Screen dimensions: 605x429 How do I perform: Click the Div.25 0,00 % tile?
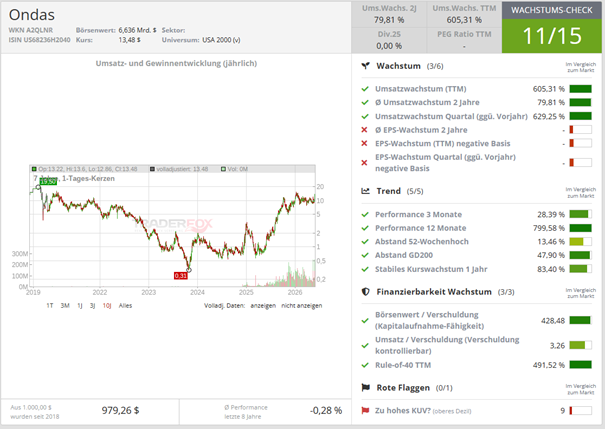point(389,40)
